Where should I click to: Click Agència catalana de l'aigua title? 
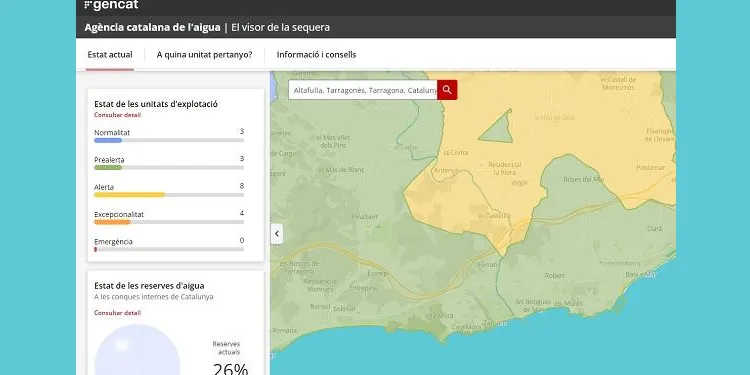[152, 27]
